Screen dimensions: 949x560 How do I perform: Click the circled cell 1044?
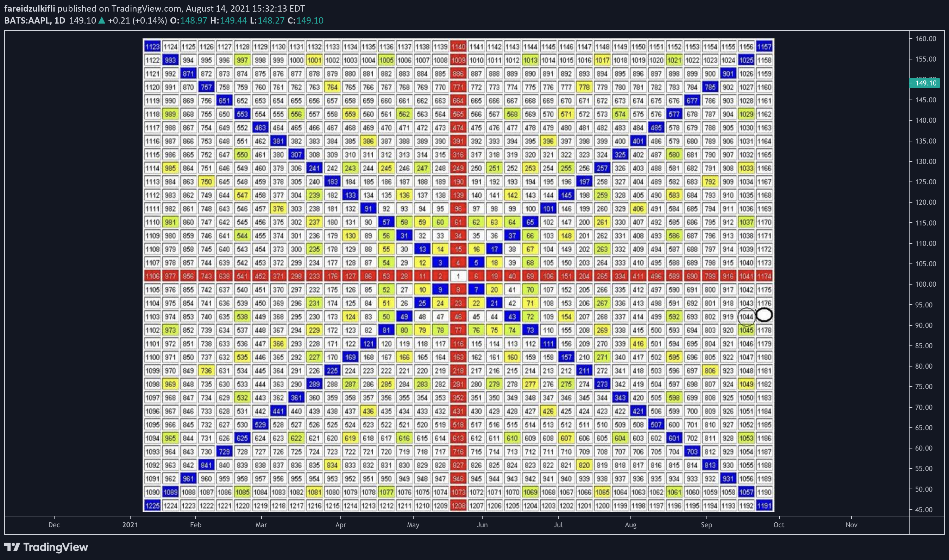pyautogui.click(x=746, y=317)
